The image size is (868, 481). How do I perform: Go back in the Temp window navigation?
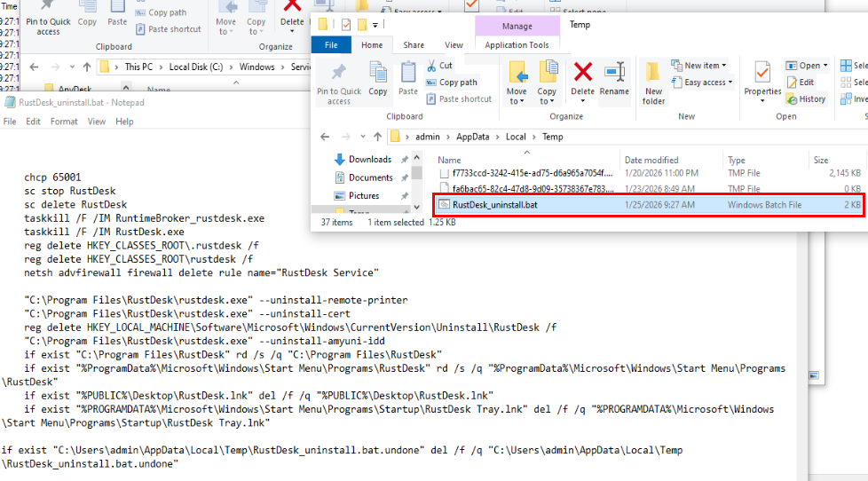click(325, 137)
